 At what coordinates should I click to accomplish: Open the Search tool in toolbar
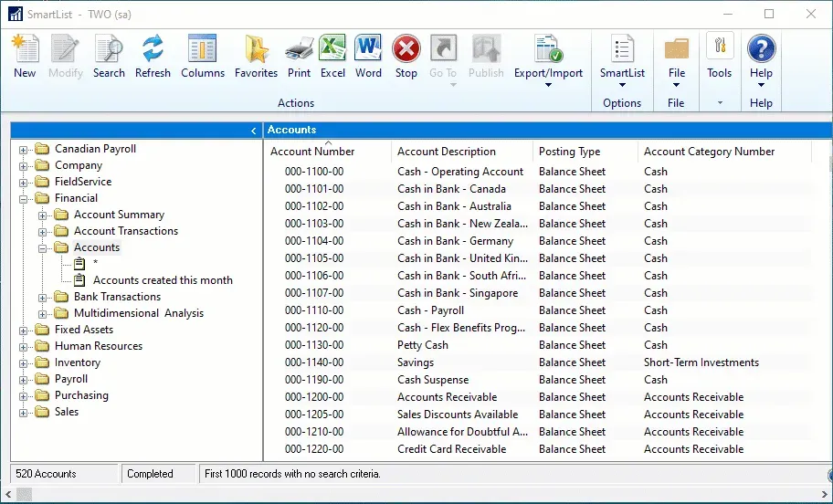coord(109,56)
